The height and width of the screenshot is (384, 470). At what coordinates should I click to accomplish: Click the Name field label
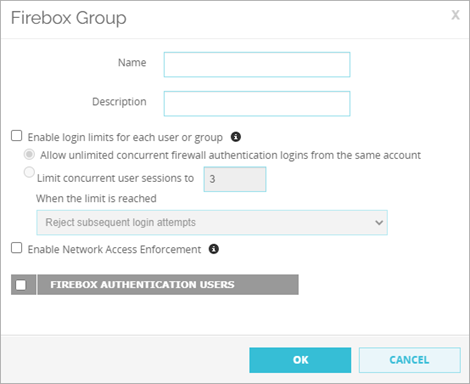(132, 63)
